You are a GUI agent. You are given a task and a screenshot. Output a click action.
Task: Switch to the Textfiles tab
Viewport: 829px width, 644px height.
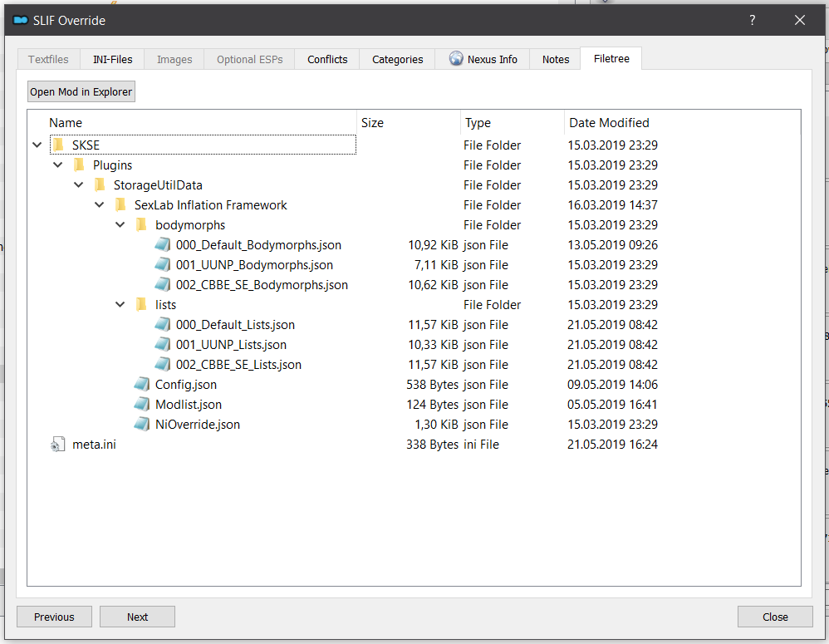pos(49,59)
